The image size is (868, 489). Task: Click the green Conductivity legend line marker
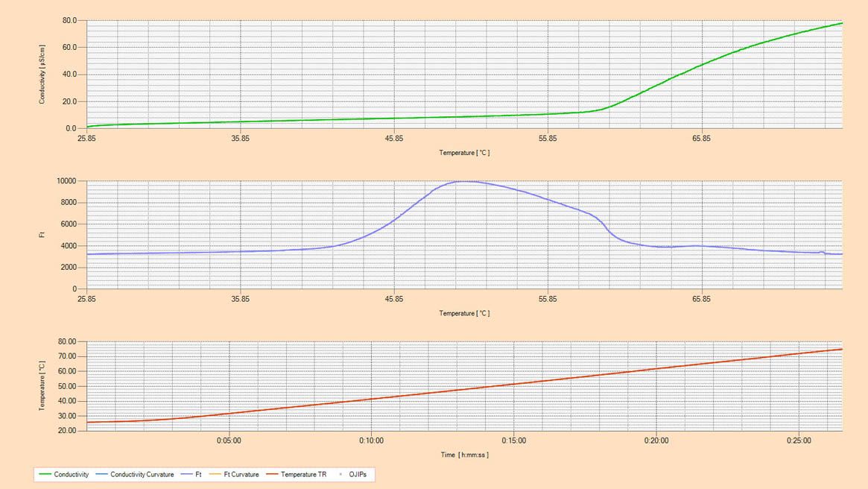tap(45, 475)
